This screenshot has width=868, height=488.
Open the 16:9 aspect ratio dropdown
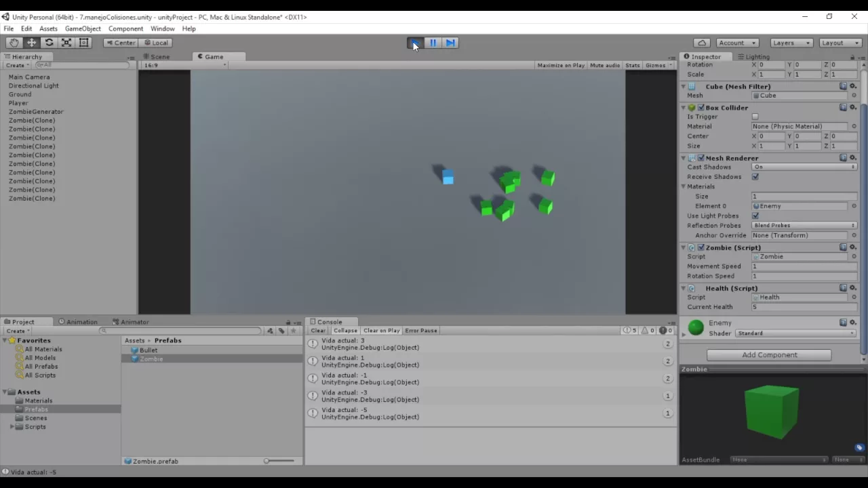184,65
